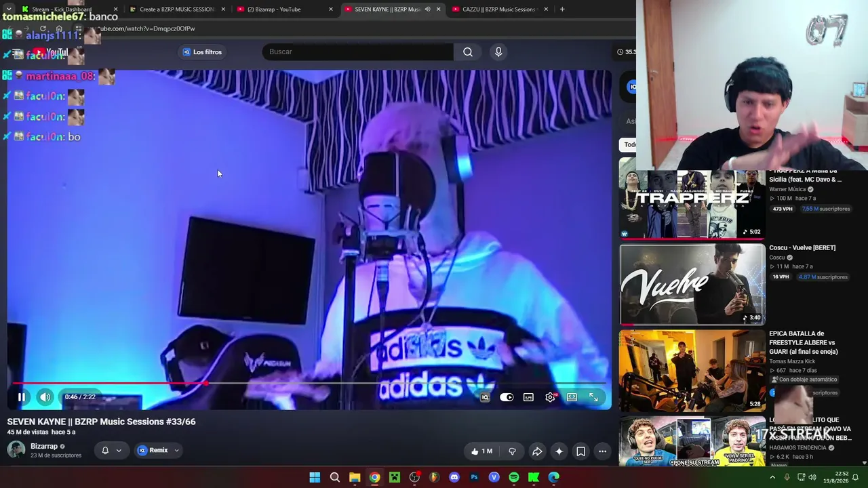Screen dimensions: 868x488
Task: Share the video using arrow icon
Action: 537,451
